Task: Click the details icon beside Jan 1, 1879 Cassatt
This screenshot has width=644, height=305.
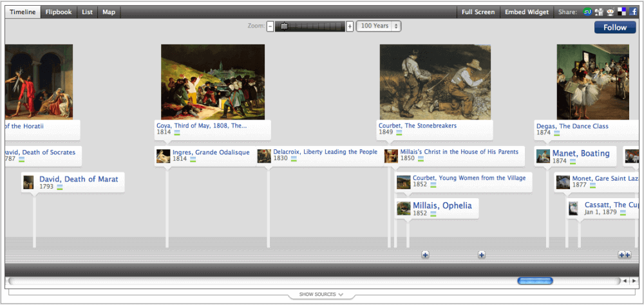Action: 623,213
